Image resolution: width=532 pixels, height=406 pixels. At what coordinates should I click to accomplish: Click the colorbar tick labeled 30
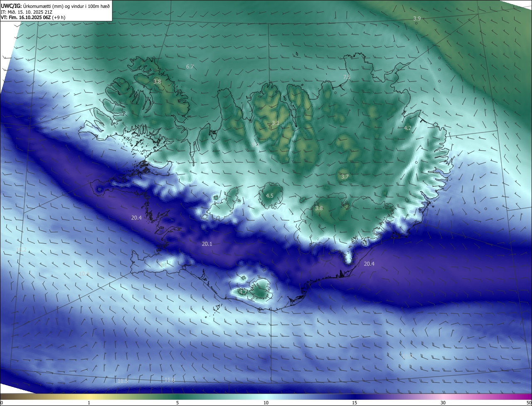tap(443, 403)
